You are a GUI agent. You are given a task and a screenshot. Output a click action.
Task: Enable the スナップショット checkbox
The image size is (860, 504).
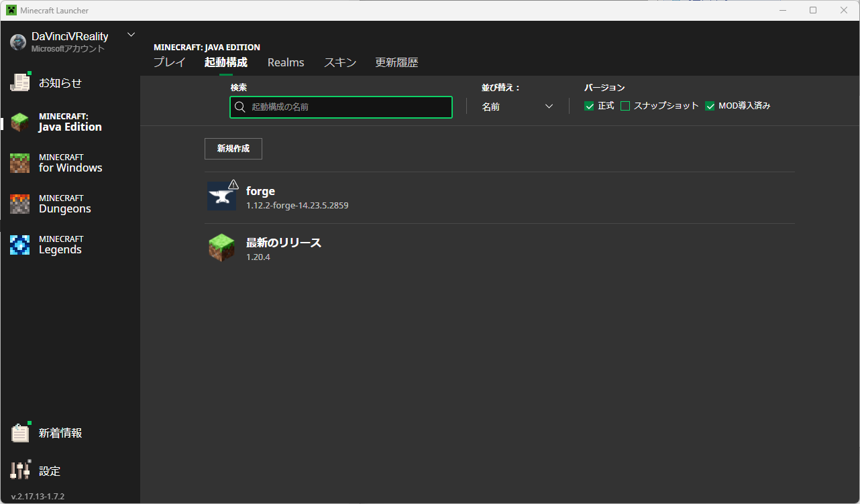click(x=625, y=106)
